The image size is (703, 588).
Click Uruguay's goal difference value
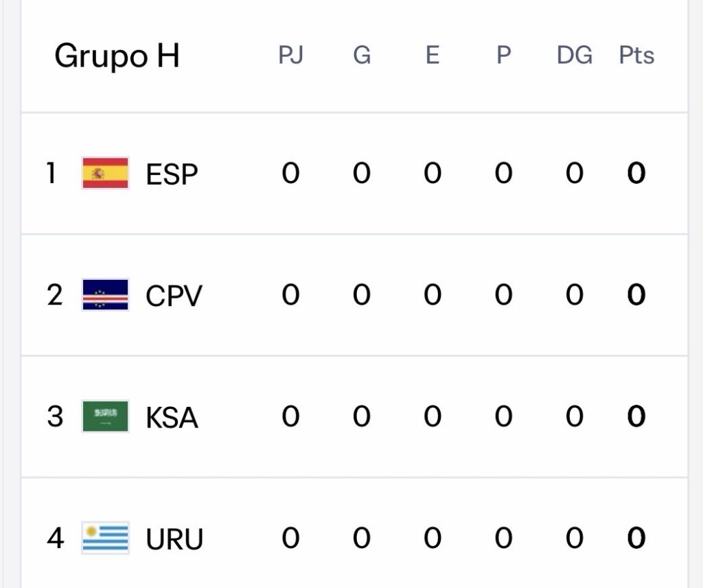[574, 539]
